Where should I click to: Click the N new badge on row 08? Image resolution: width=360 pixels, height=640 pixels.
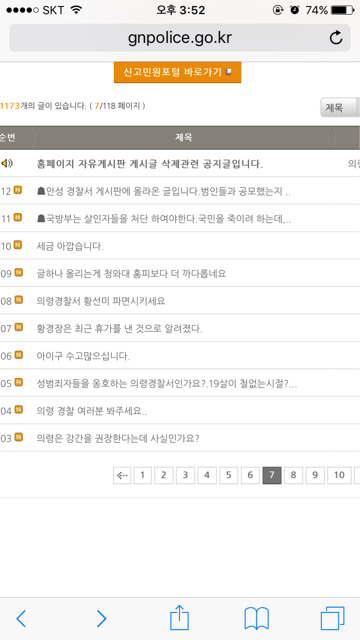19,300
